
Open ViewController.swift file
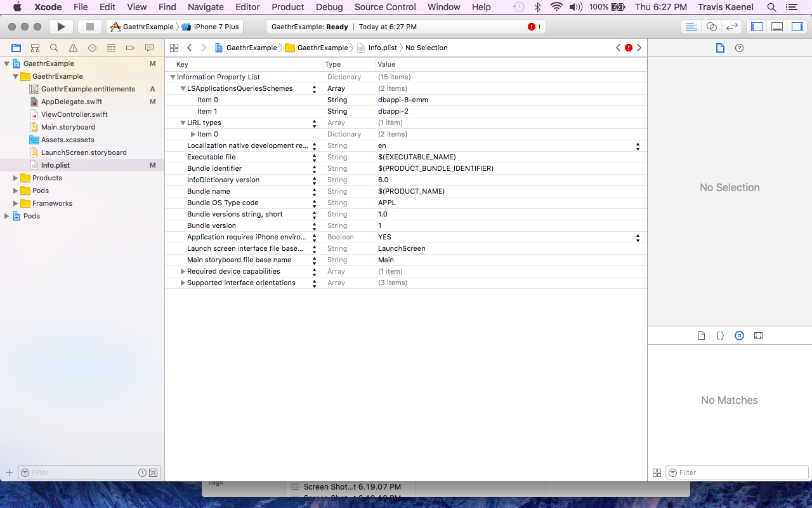point(74,114)
